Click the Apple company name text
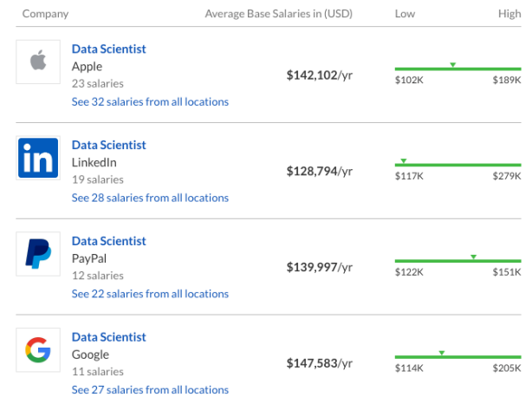 click(x=87, y=67)
